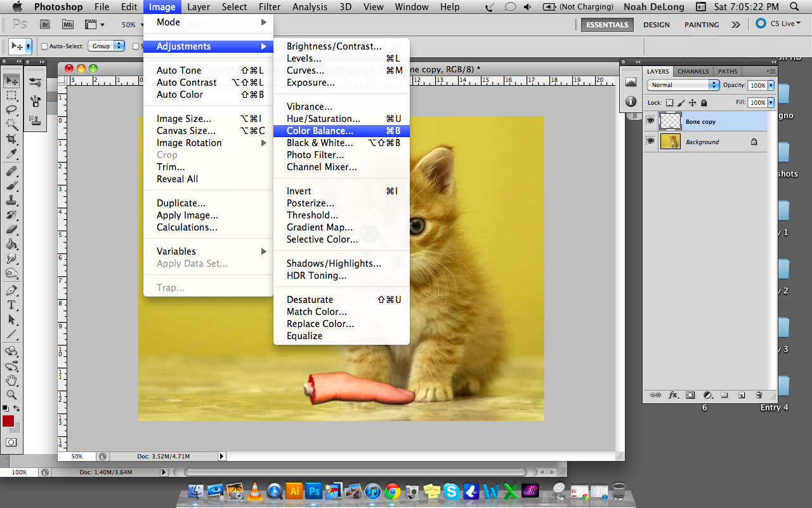This screenshot has height=508, width=812.
Task: Open the Layers panel options menu
Action: [771, 71]
